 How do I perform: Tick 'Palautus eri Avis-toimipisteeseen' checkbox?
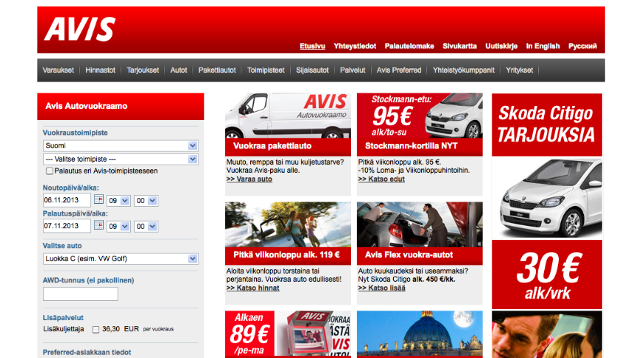[50, 171]
